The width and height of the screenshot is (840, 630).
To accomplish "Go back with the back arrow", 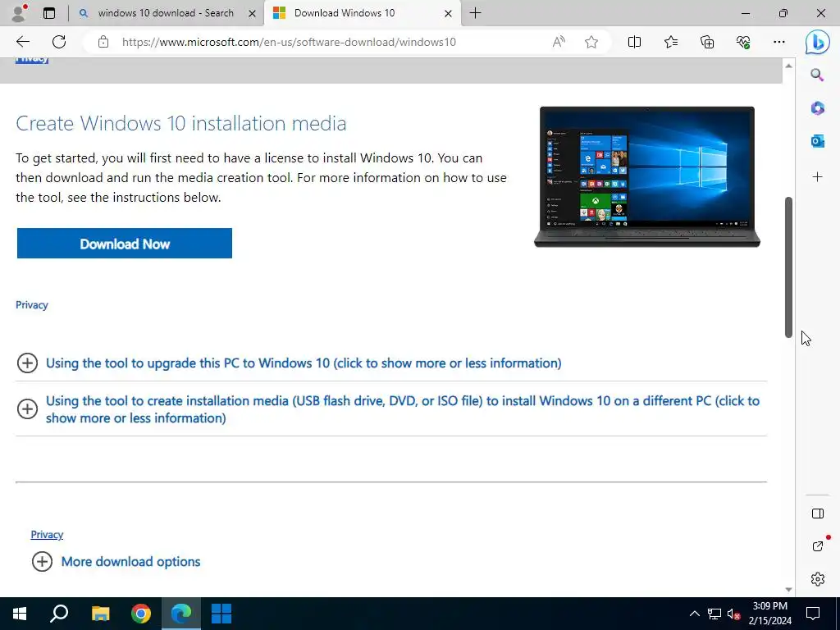I will [22, 42].
